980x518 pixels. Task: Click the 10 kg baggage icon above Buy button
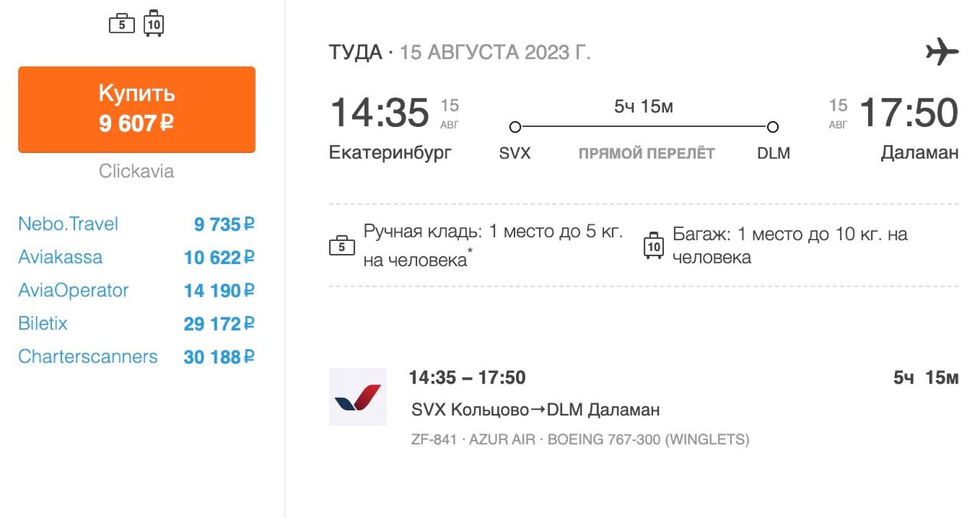(x=154, y=24)
